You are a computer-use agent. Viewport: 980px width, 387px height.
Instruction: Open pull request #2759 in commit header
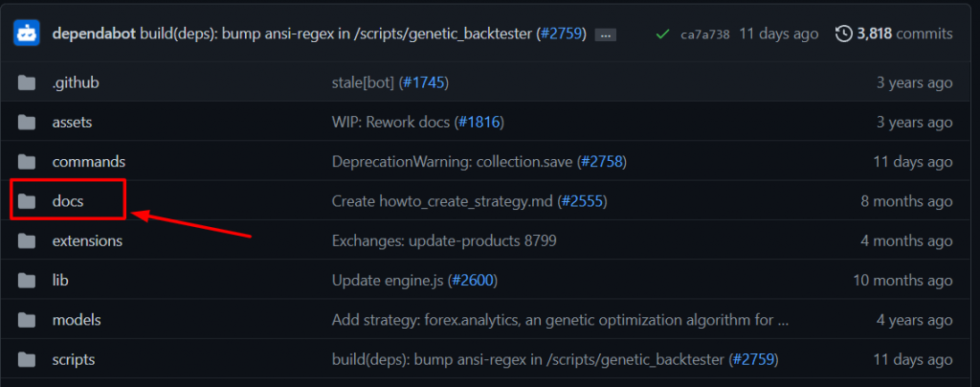561,34
